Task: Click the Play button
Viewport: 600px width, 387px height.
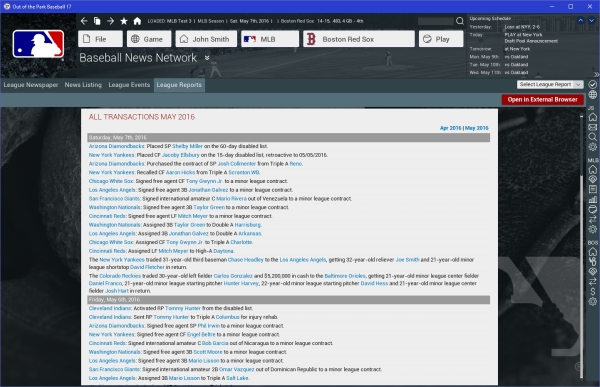Action: click(441, 39)
